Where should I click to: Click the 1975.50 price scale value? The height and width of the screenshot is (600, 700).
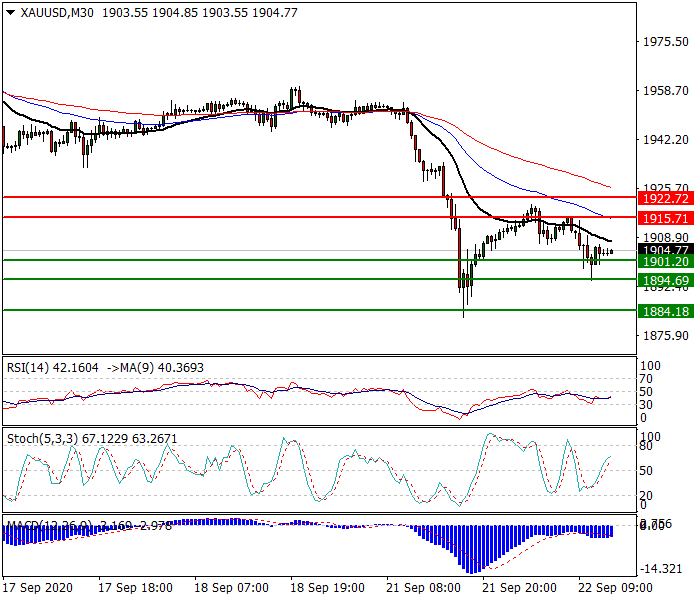666,42
